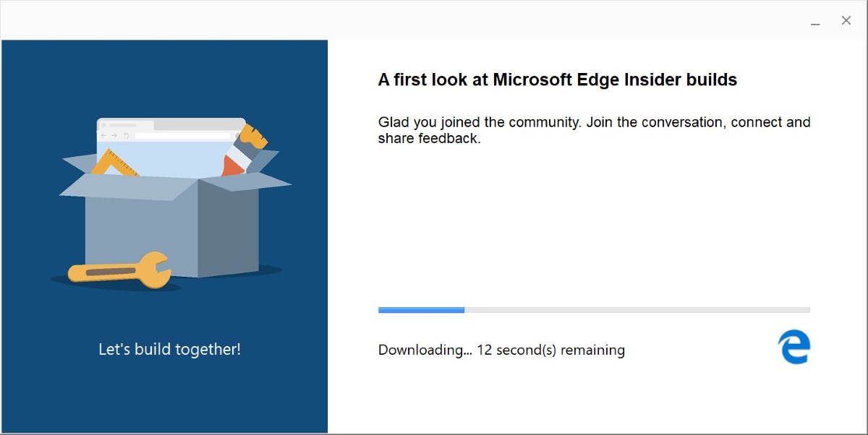This screenshot has width=868, height=435.
Task: Click the yellow wrench illustration
Action: 119,270
